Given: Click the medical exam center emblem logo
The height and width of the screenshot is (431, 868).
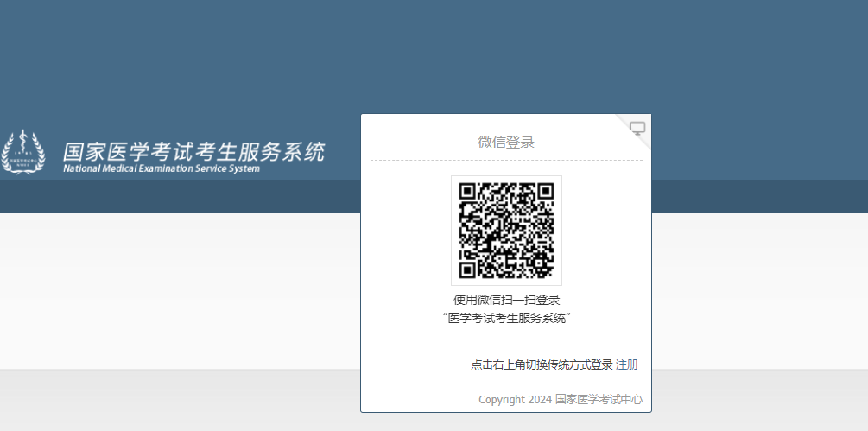Looking at the screenshot, I should 22,152.
